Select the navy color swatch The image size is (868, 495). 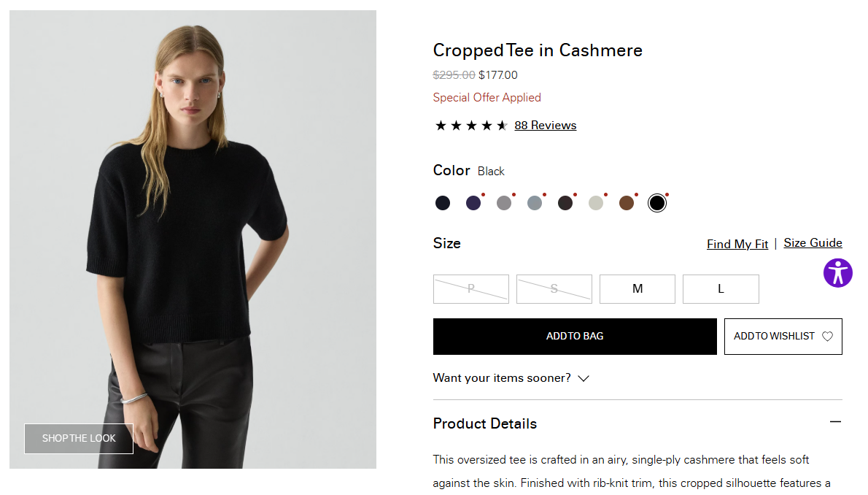click(x=442, y=203)
